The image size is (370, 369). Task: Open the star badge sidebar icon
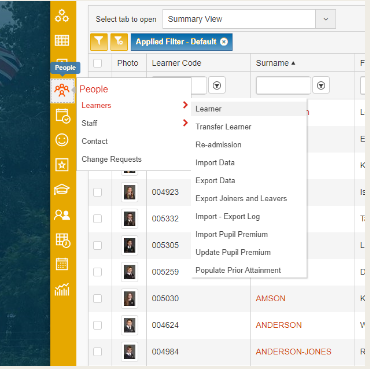tap(62, 165)
